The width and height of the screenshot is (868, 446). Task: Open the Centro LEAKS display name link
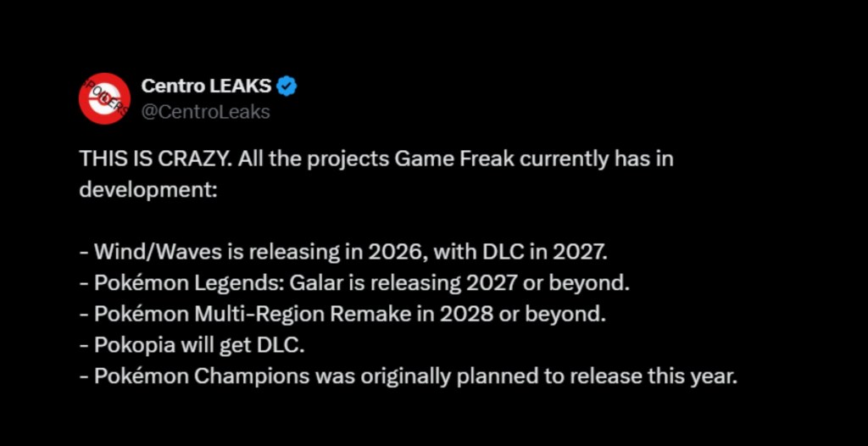(206, 86)
